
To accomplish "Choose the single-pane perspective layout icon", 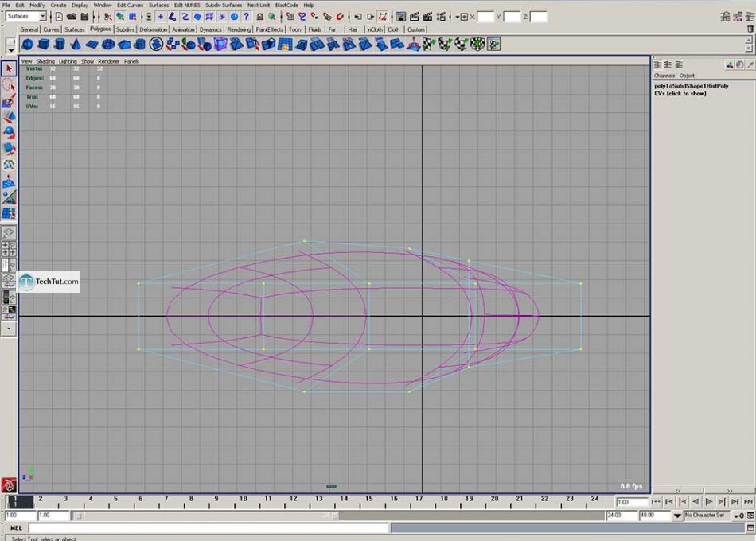I will point(9,233).
